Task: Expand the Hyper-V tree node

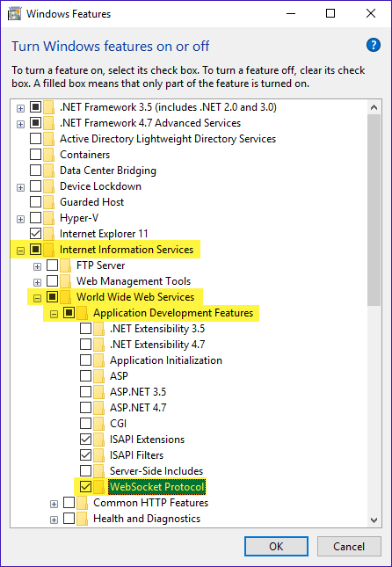Action: pyautogui.click(x=20, y=219)
